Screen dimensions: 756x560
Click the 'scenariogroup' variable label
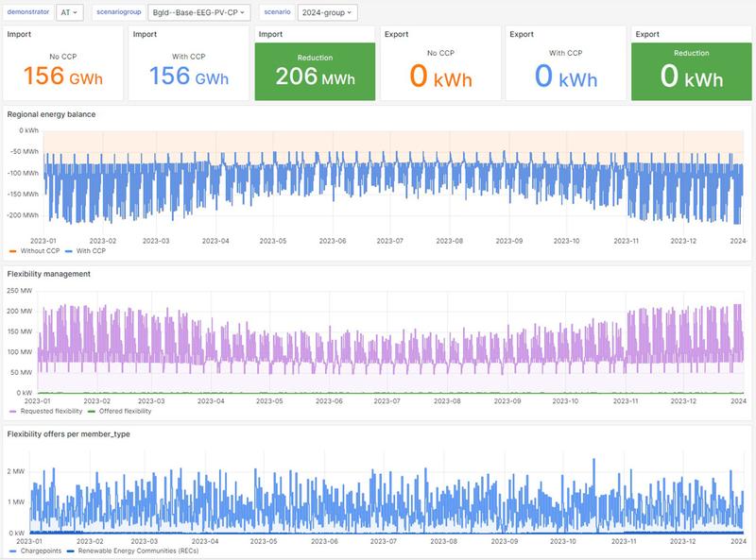click(119, 12)
